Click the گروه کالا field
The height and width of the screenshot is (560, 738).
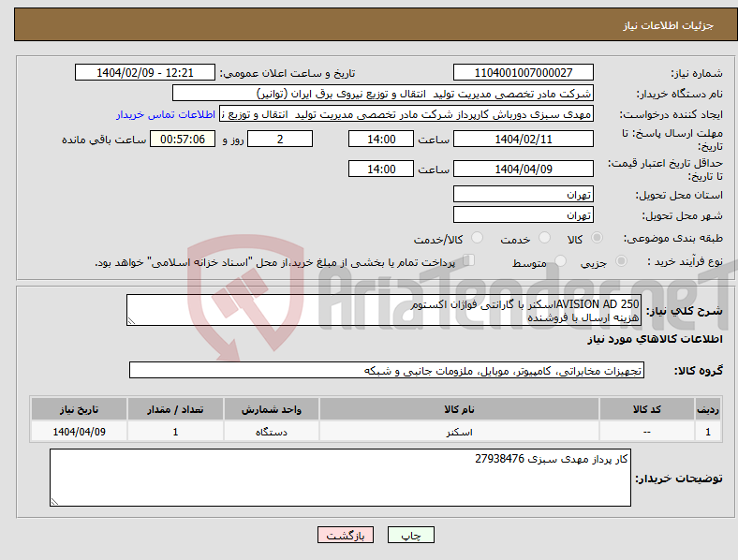point(387,370)
